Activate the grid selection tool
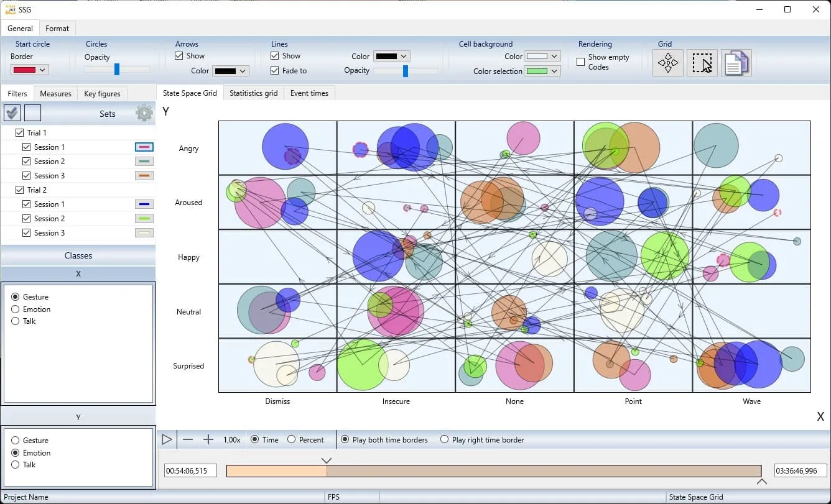The width and height of the screenshot is (831, 504). click(x=702, y=62)
